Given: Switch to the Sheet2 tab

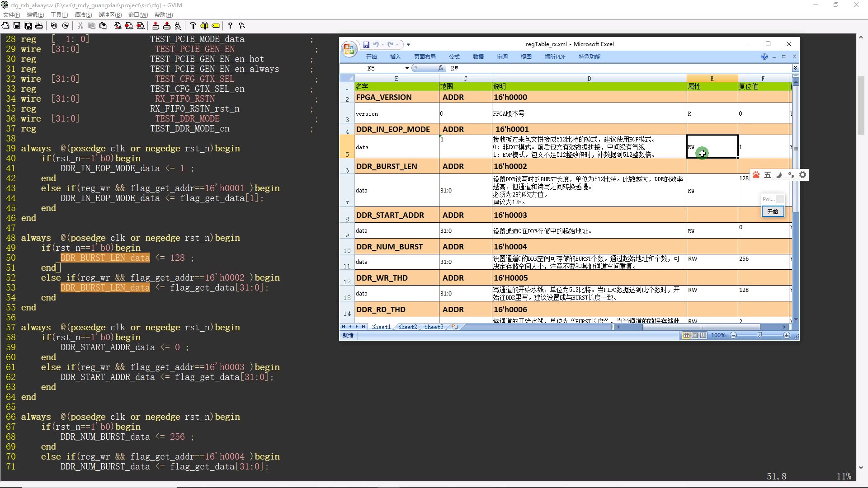Looking at the screenshot, I should coord(407,327).
